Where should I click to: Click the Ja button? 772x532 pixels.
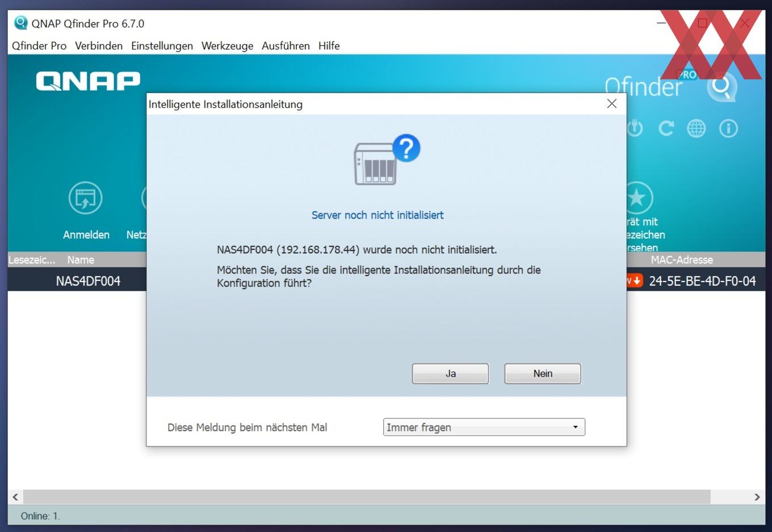click(x=450, y=374)
